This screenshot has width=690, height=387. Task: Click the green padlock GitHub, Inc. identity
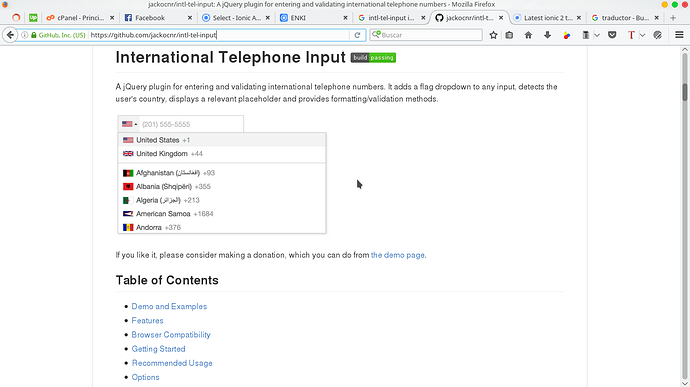58,35
